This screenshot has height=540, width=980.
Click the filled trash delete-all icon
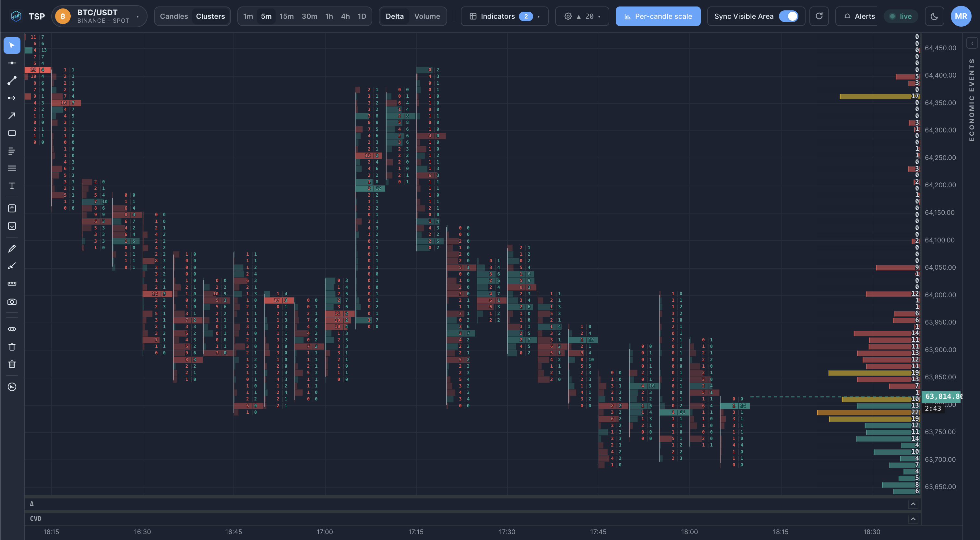[12, 364]
